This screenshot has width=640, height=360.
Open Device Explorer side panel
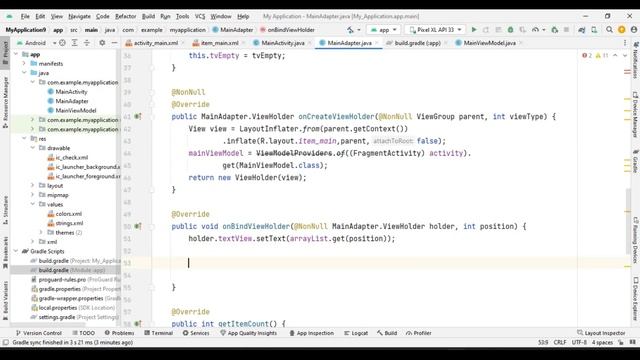(636, 298)
